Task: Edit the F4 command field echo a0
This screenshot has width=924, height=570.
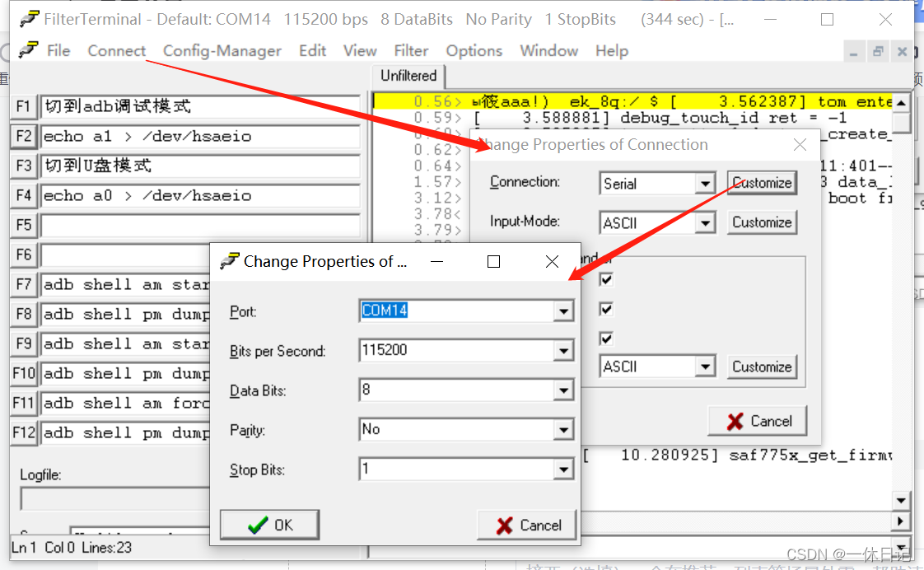Action: click(200, 195)
